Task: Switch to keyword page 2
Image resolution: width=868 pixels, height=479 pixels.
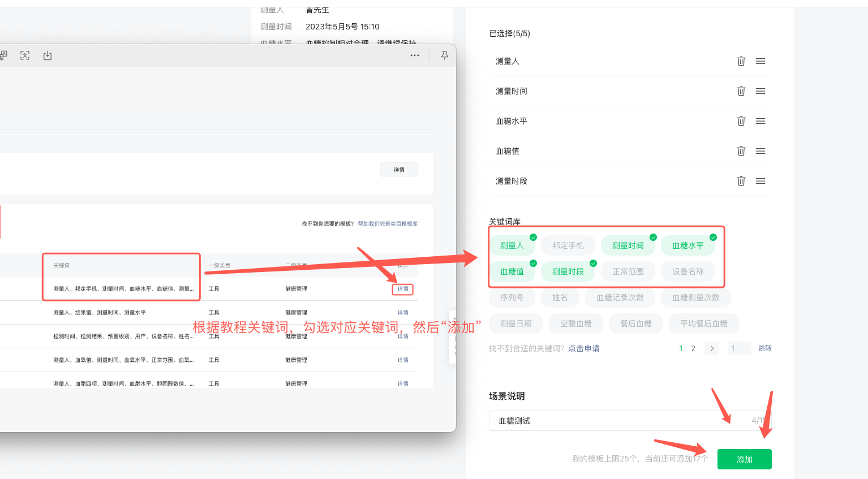Action: click(693, 348)
